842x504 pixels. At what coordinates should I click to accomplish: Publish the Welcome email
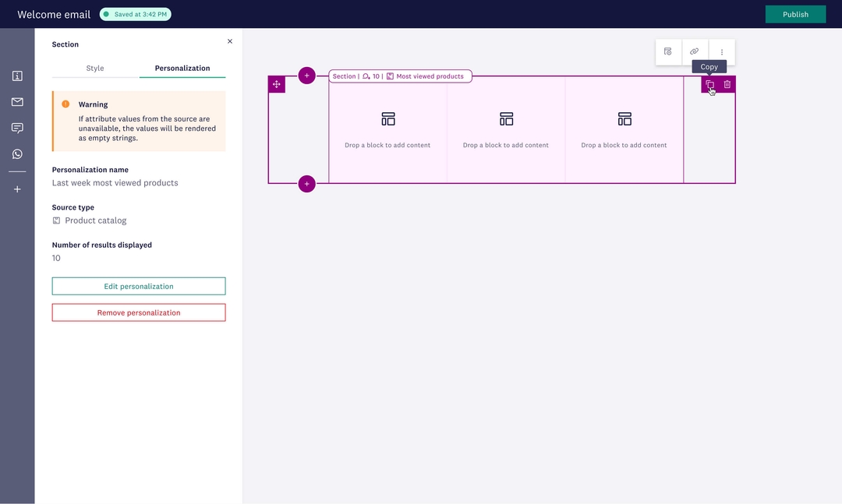pos(795,14)
